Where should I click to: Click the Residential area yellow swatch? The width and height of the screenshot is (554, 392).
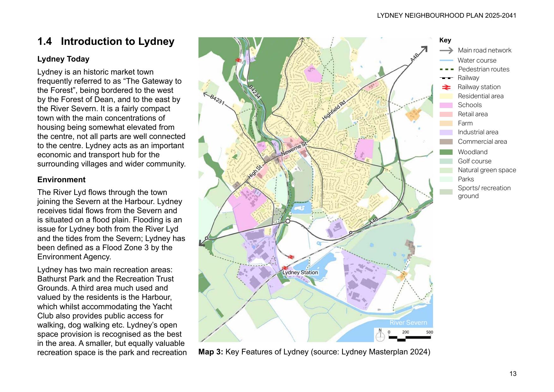[446, 96]
